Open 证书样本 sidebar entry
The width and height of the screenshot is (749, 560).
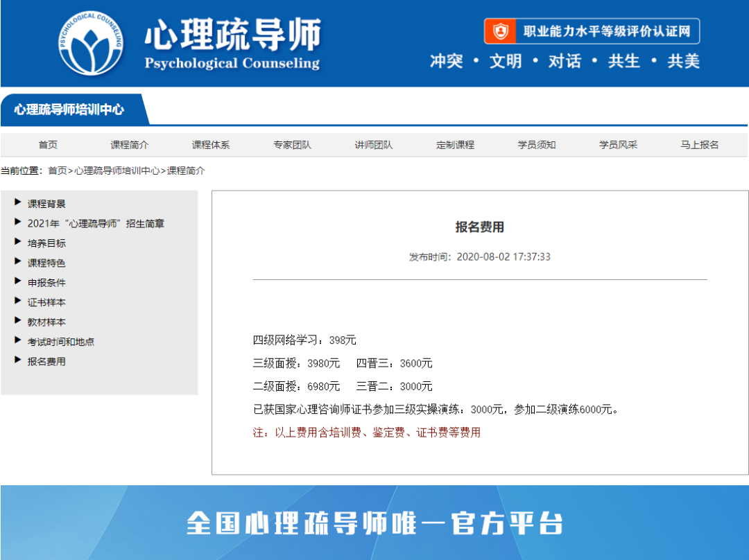tap(46, 302)
